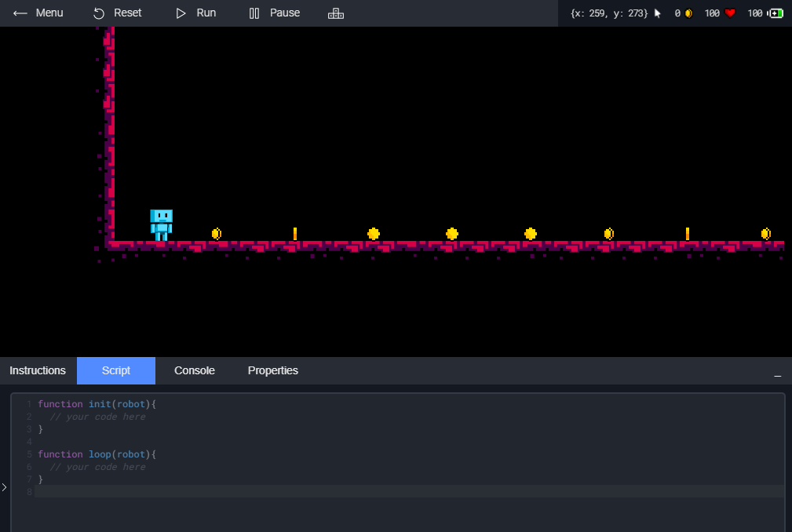Click the gold coin at far right edge

pyautogui.click(x=766, y=234)
